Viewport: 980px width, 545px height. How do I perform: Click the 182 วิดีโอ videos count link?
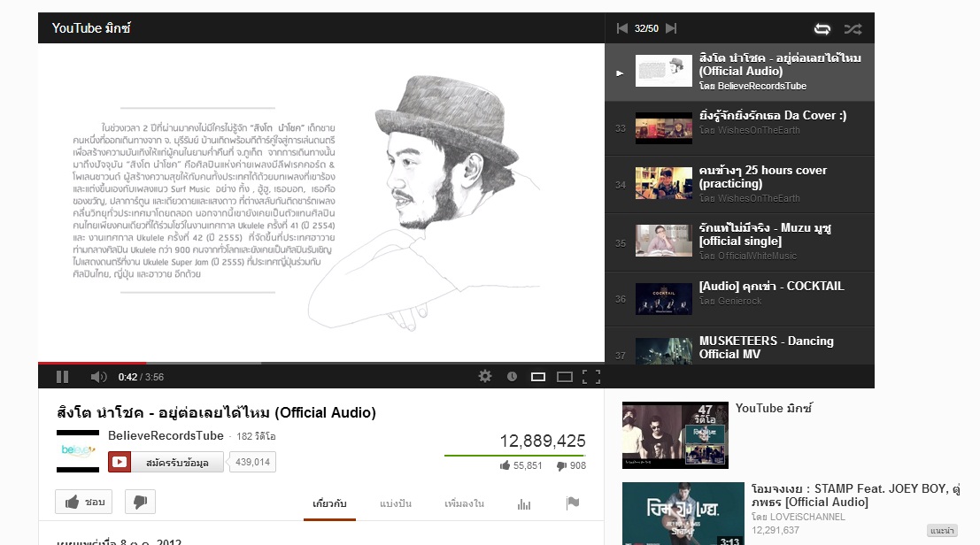point(256,436)
